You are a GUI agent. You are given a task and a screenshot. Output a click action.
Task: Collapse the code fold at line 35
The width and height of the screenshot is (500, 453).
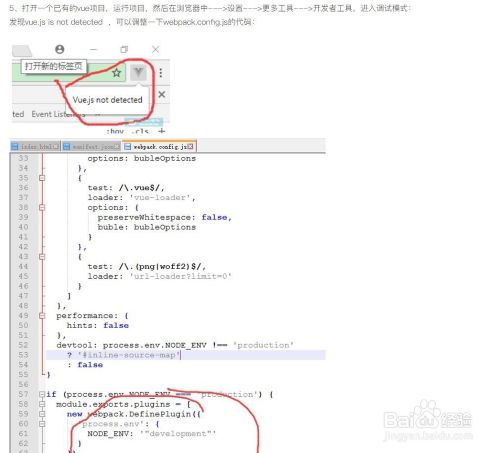[x=42, y=178]
